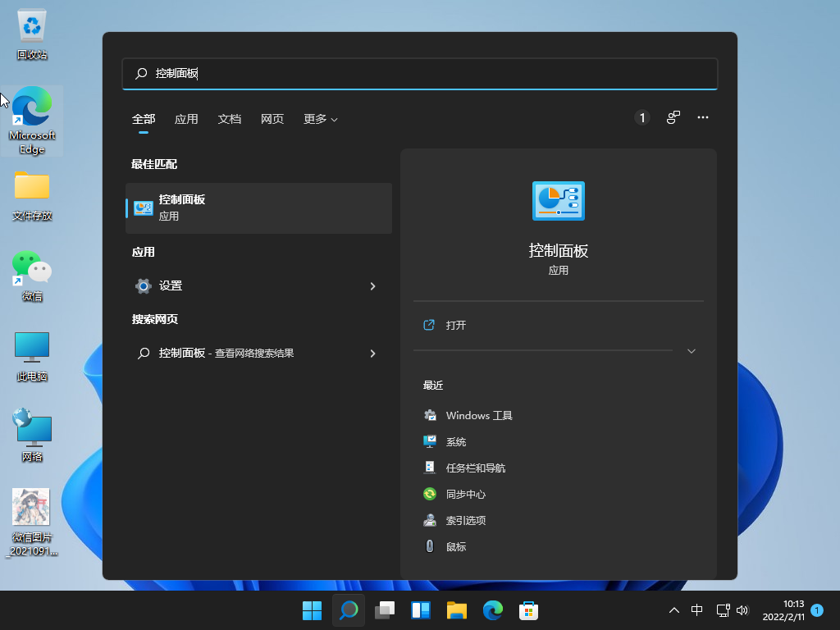Open 同步中心 from recent items
The width and height of the screenshot is (840, 630).
pos(465,495)
